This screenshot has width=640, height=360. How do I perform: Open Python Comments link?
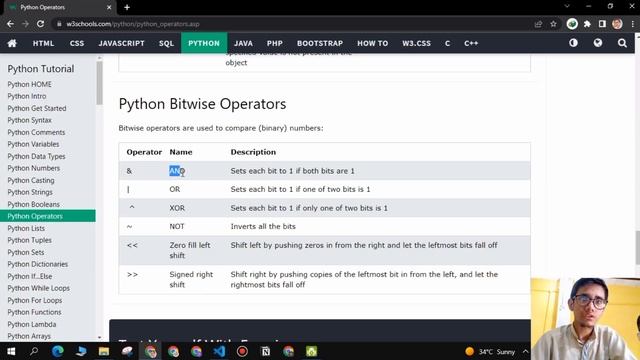click(36, 133)
